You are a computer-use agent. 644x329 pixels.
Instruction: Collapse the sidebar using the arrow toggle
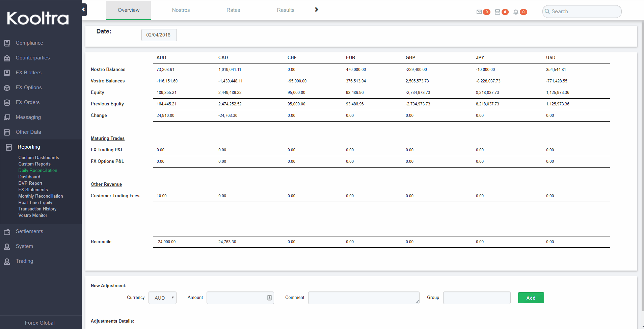(84, 10)
